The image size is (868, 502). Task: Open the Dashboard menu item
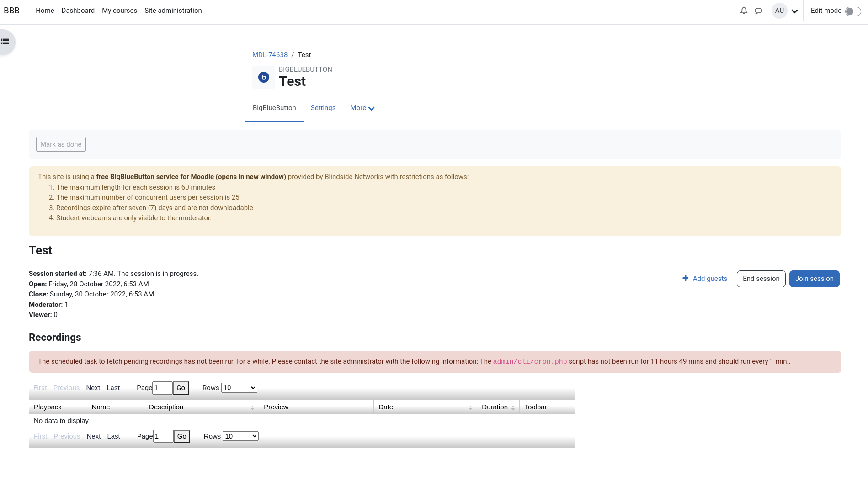78,11
